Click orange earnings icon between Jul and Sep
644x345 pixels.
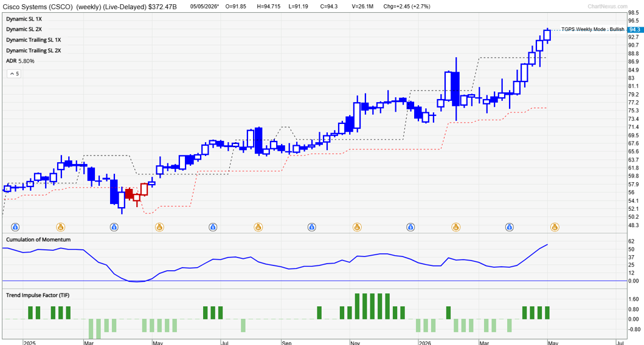[258, 227]
